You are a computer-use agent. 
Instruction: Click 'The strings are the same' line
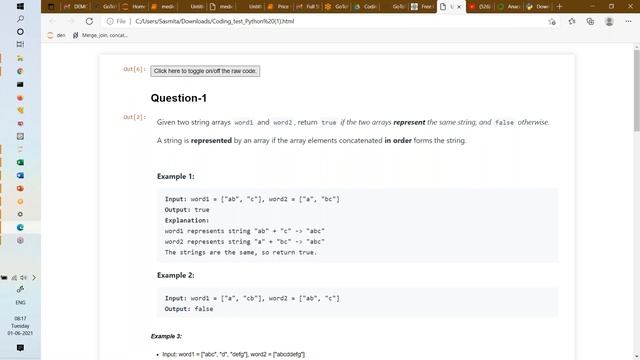coord(241,252)
